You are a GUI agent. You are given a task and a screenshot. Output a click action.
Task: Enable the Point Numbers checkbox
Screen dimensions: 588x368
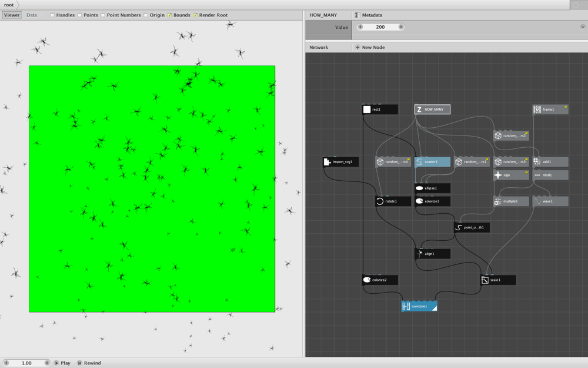click(x=103, y=15)
